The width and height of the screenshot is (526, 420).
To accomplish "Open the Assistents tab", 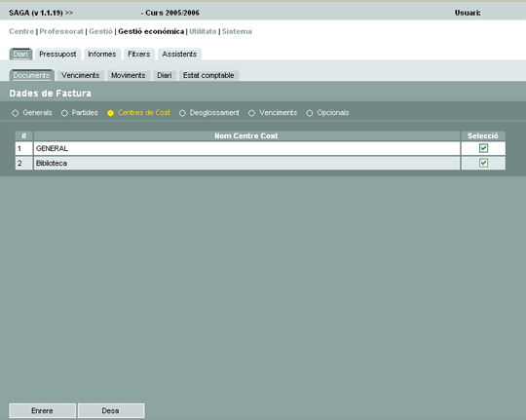I will (x=179, y=54).
